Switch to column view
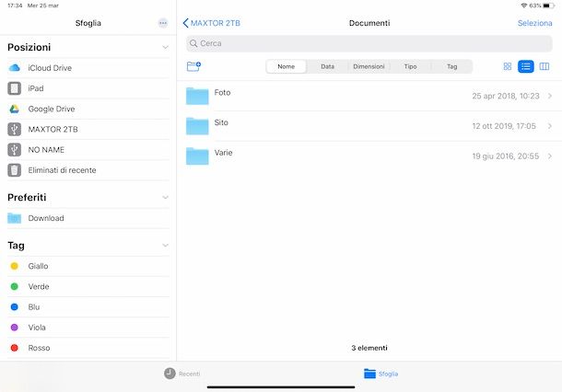562x392 pixels. (544, 66)
